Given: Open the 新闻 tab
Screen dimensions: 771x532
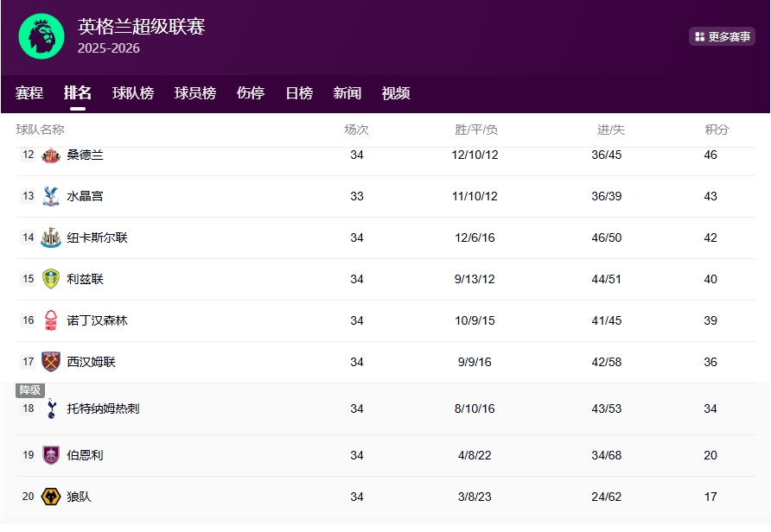Looking at the screenshot, I should [x=347, y=93].
